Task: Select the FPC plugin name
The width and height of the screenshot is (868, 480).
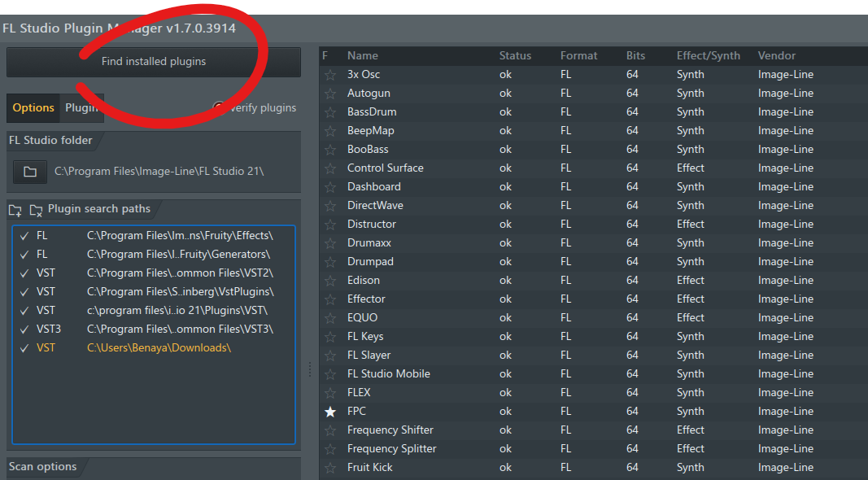Action: point(356,411)
